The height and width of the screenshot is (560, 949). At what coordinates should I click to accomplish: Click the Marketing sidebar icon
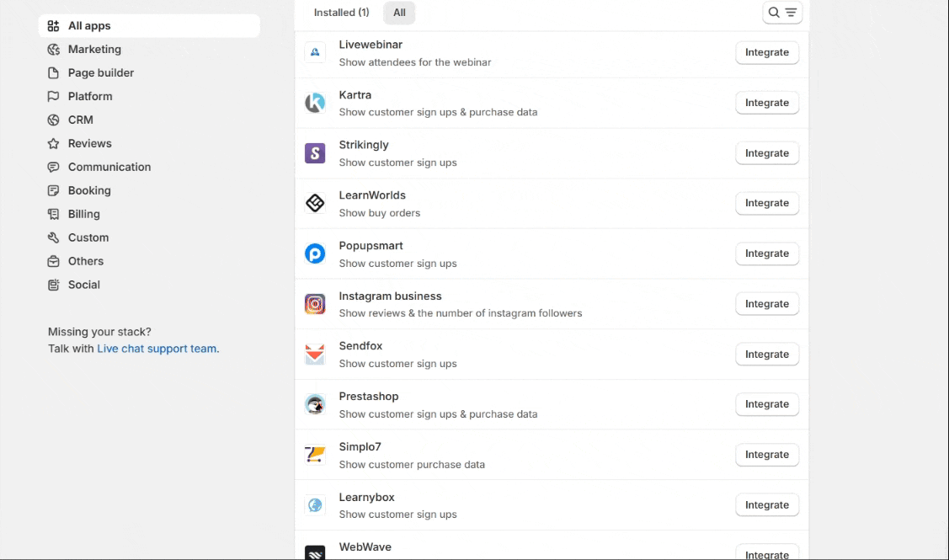(x=53, y=50)
